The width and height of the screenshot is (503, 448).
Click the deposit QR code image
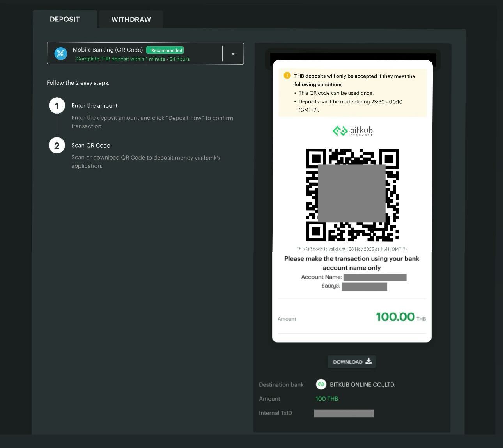(x=352, y=195)
